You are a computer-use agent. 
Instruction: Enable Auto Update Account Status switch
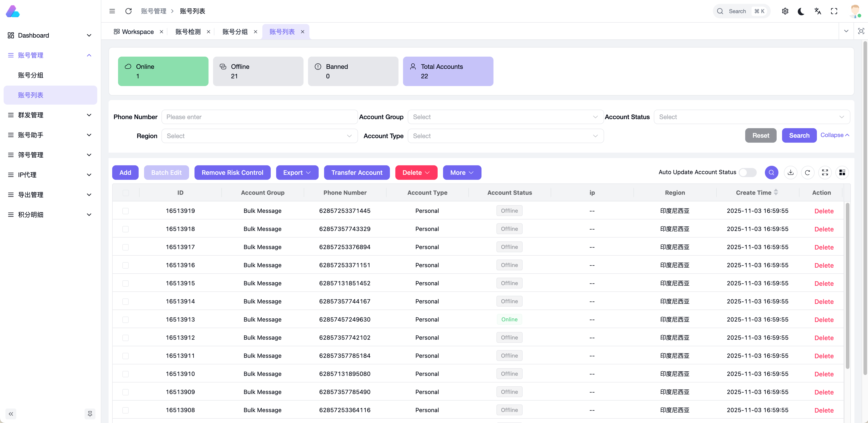[x=747, y=172]
